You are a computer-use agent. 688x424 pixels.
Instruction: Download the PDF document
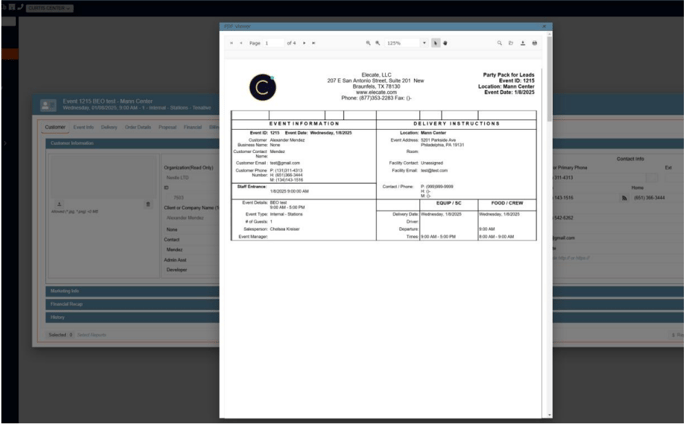(523, 43)
